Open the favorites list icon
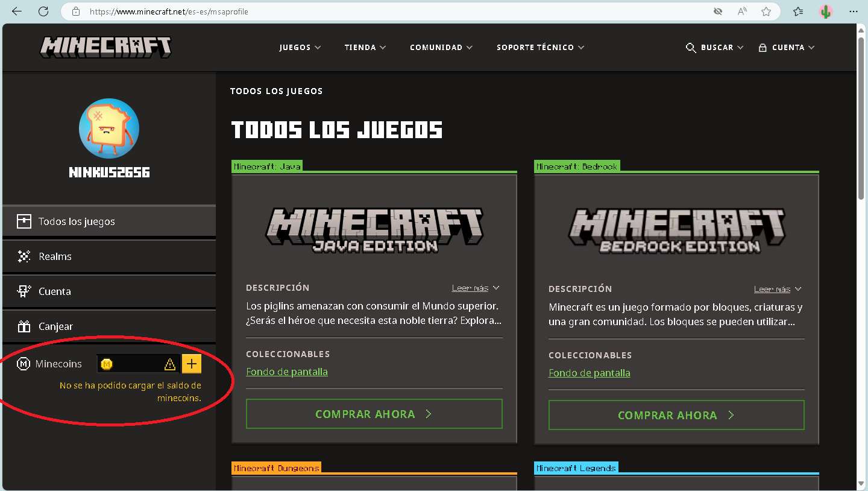The height and width of the screenshot is (491, 868). point(799,11)
